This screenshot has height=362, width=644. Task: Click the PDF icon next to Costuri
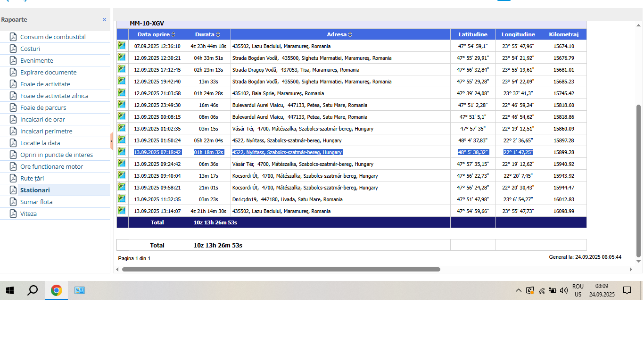pos(13,49)
